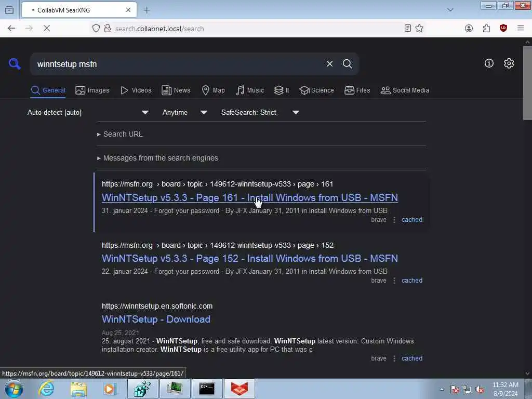Switch to the Science tab

tap(316, 90)
